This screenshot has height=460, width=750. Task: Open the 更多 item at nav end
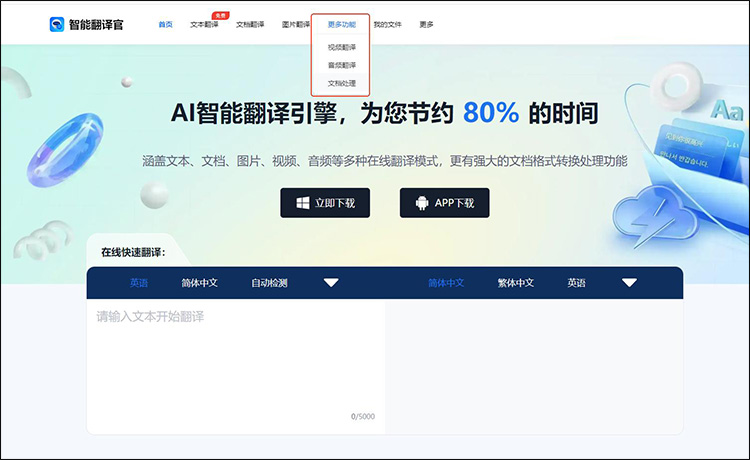426,24
